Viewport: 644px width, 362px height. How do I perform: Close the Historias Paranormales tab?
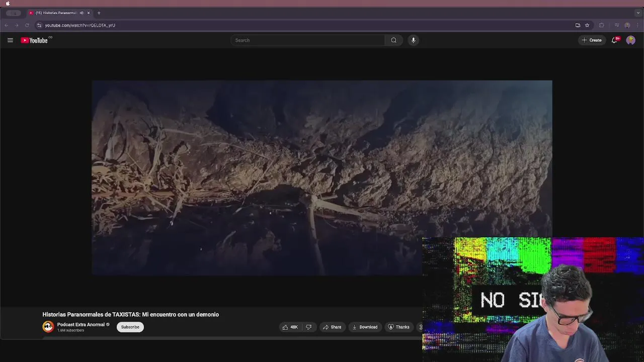[x=89, y=13]
